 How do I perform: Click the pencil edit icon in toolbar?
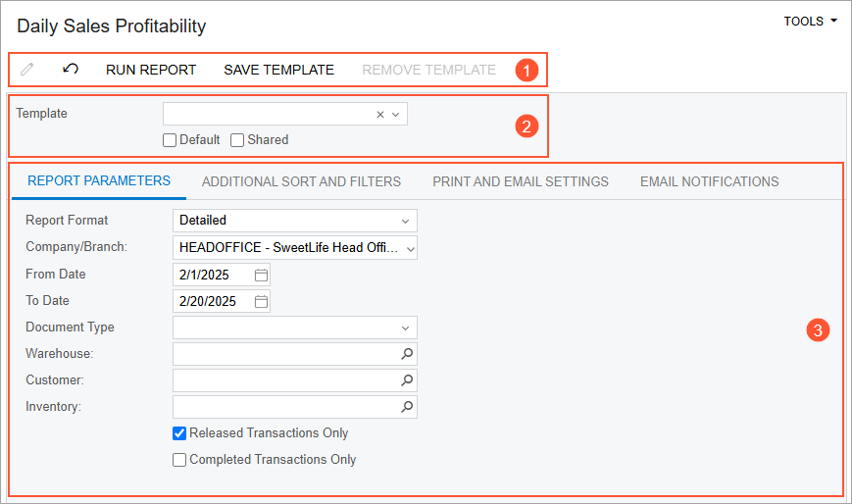(26, 70)
